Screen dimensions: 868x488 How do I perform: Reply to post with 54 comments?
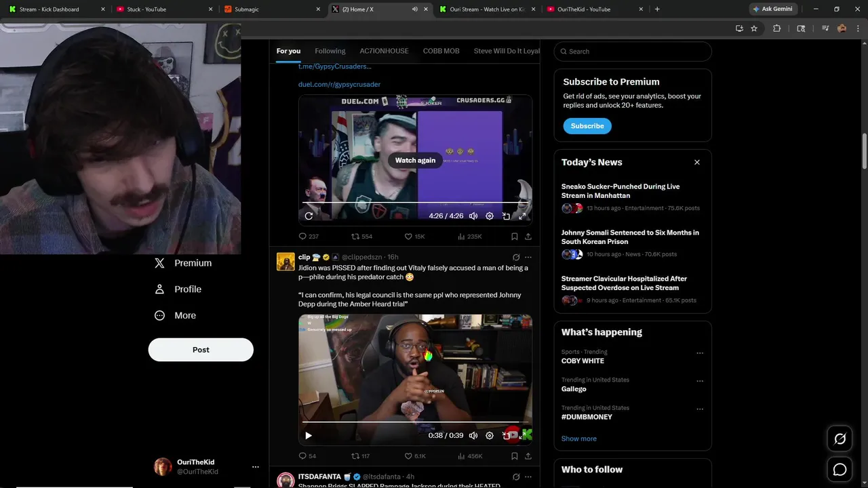[x=307, y=456]
